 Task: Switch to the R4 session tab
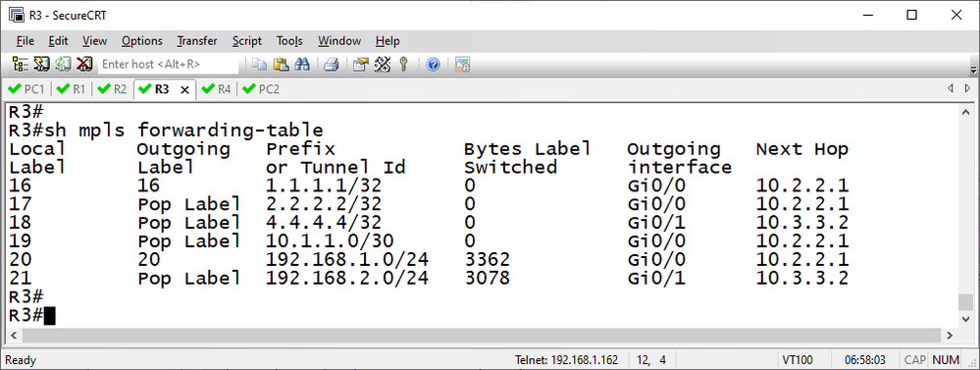[218, 89]
